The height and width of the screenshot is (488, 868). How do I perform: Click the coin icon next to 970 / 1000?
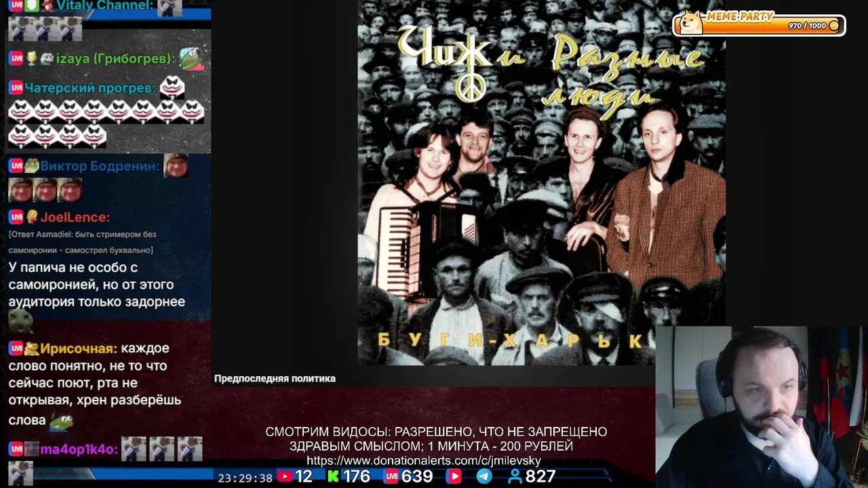pyautogui.click(x=834, y=26)
